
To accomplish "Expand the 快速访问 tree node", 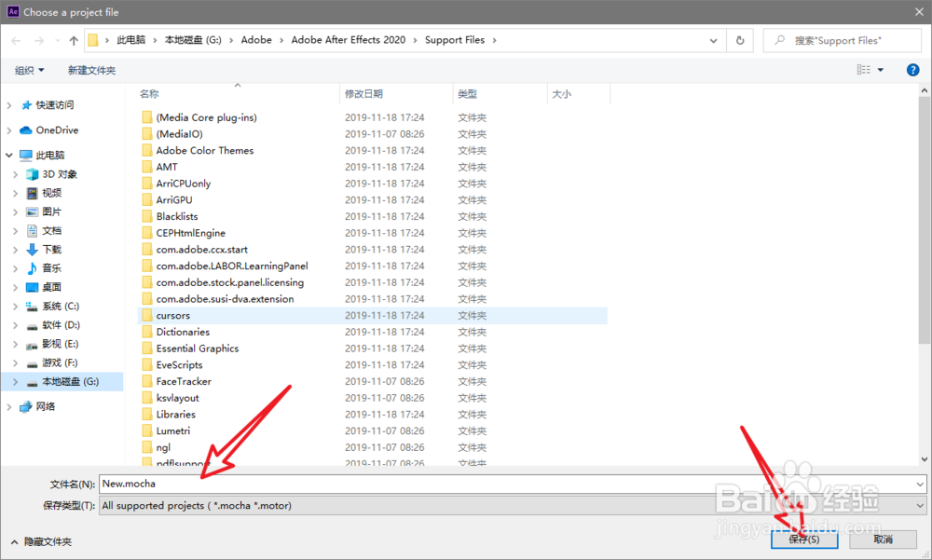I will 9,105.
